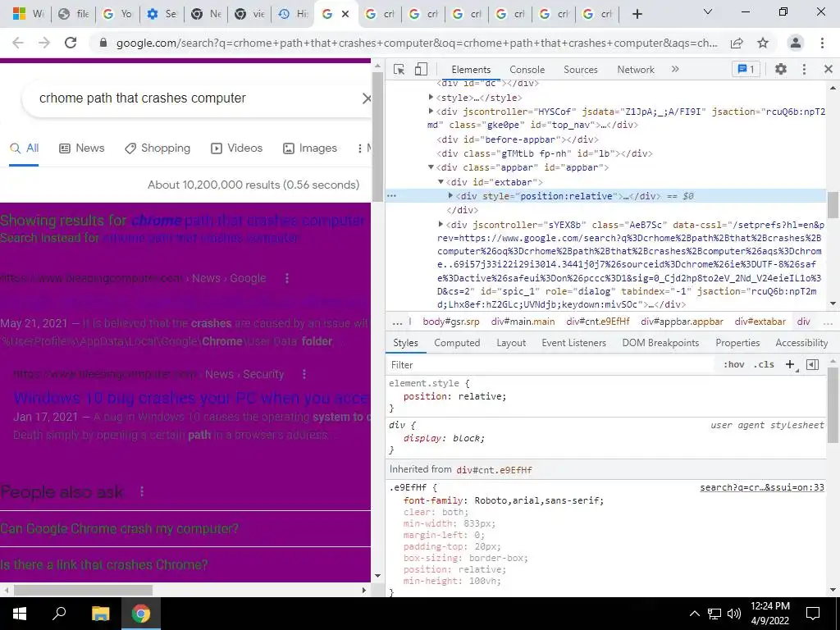Open the Network tab
This screenshot has height=630, width=840.
pos(636,70)
